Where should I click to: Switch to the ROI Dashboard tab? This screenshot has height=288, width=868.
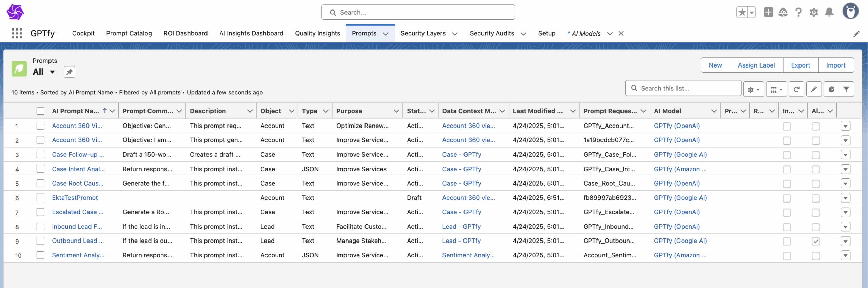coord(185,33)
